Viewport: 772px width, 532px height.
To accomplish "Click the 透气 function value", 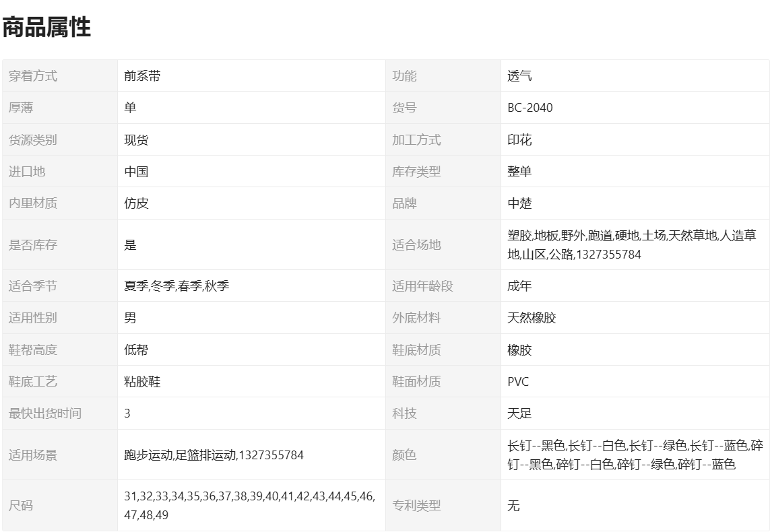I will coord(519,76).
